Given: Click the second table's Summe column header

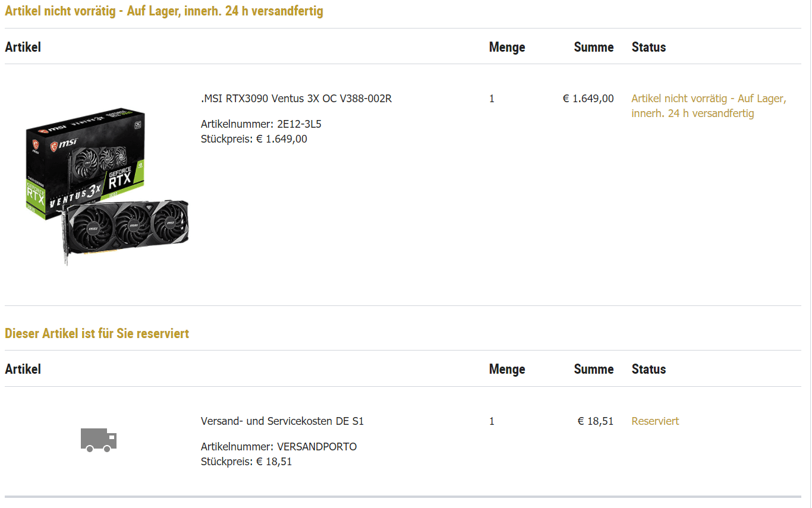Looking at the screenshot, I should point(594,369).
